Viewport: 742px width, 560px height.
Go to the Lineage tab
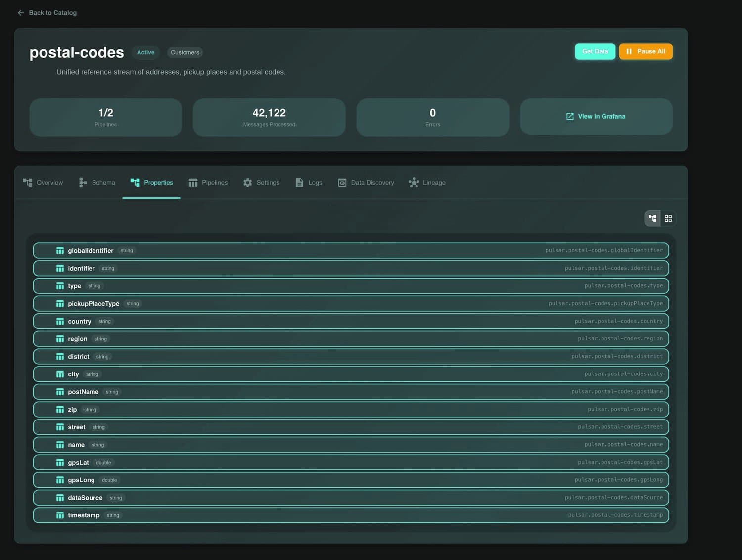coord(427,183)
